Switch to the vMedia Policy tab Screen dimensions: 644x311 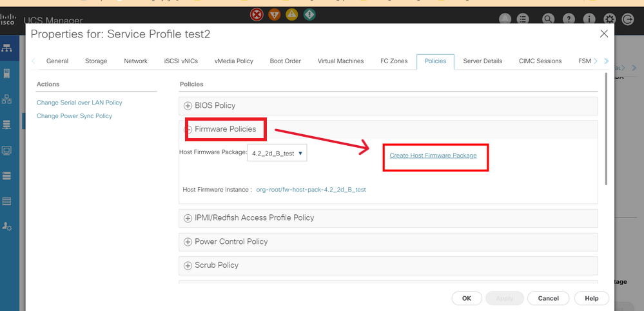coord(234,61)
